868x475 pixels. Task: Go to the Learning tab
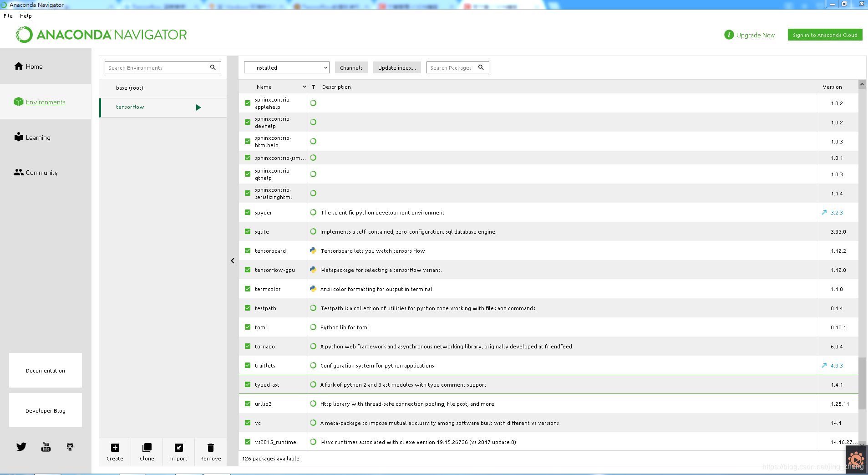click(46, 137)
